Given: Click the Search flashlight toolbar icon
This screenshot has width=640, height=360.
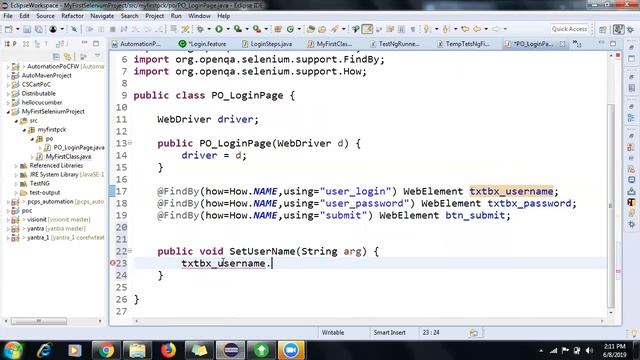Looking at the screenshot, I should 335,29.
